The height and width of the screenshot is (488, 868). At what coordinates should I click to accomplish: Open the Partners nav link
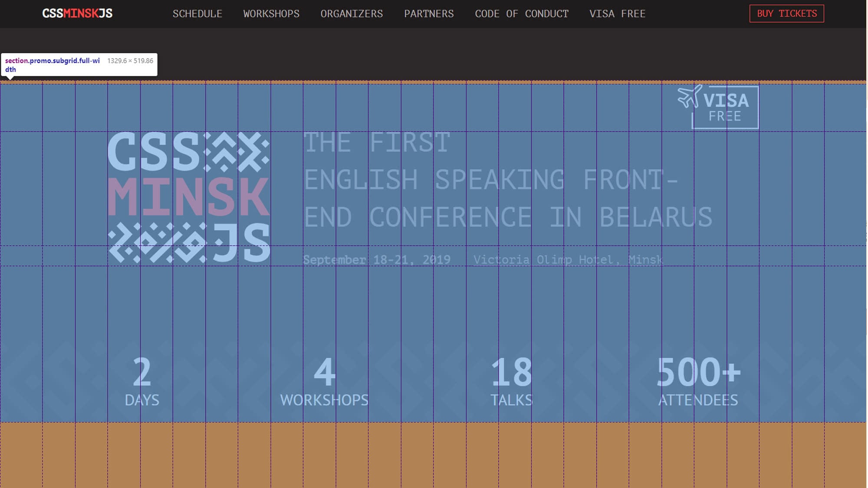tap(429, 14)
